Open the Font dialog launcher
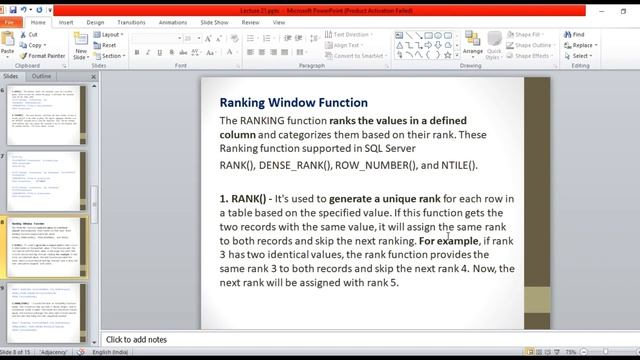Image resolution: width=640 pixels, height=360 pixels. click(x=238, y=66)
